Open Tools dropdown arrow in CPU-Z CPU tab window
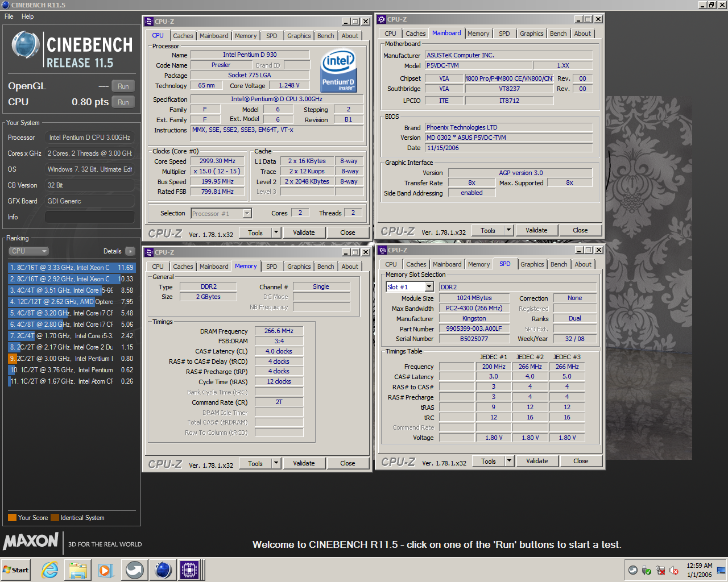Viewport: 728px width, 582px height. 276,232
